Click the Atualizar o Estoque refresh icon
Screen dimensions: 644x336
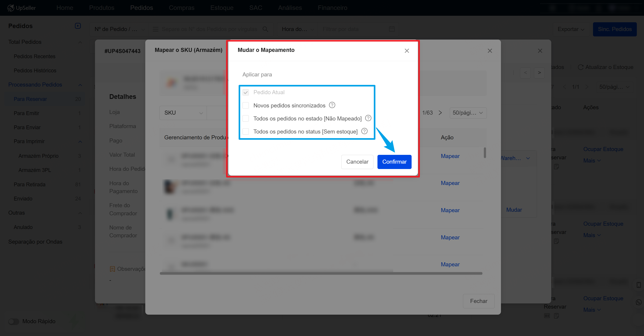[x=580, y=67]
